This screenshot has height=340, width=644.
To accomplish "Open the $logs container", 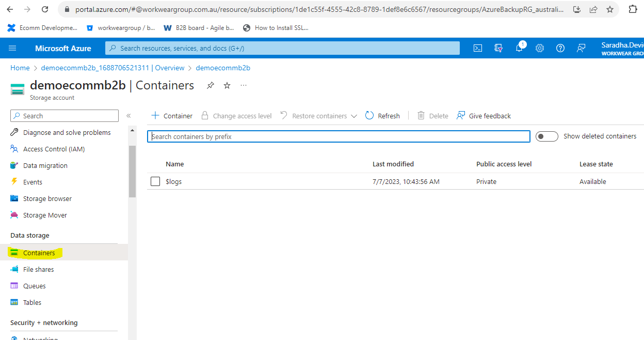I will click(174, 181).
